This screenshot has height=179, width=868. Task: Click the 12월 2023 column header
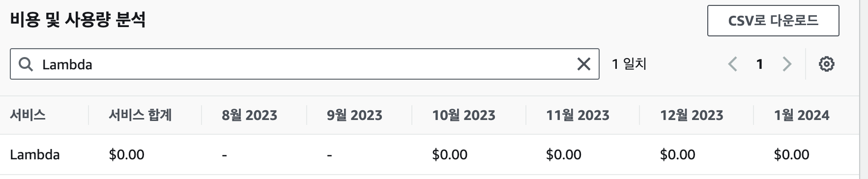[692, 115]
